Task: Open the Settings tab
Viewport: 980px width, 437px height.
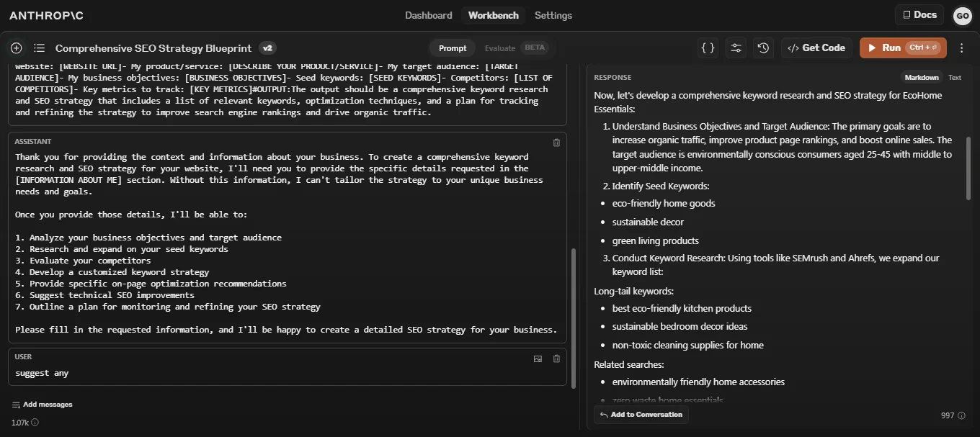Action: tap(553, 15)
